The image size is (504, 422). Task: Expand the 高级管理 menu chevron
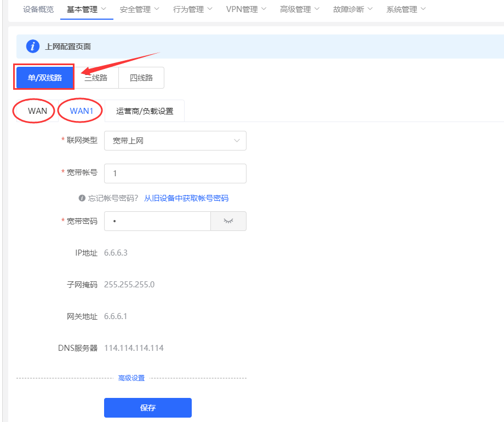point(317,9)
